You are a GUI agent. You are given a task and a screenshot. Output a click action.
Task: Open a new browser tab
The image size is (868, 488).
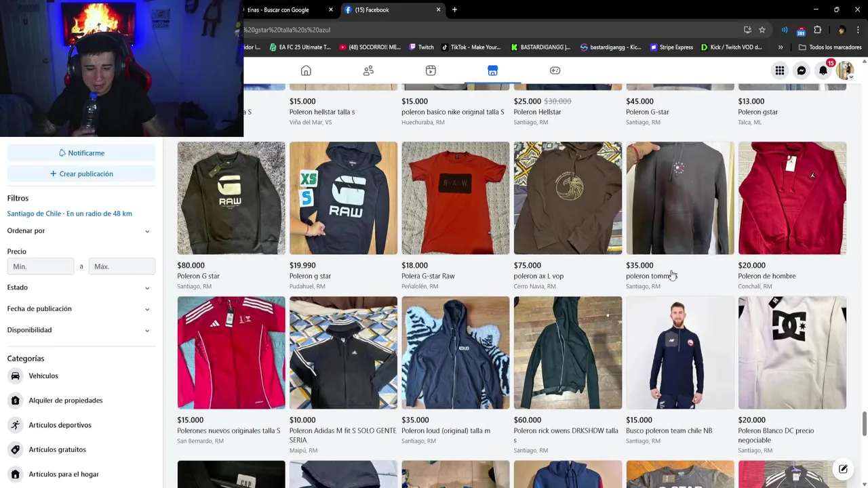[x=454, y=9]
